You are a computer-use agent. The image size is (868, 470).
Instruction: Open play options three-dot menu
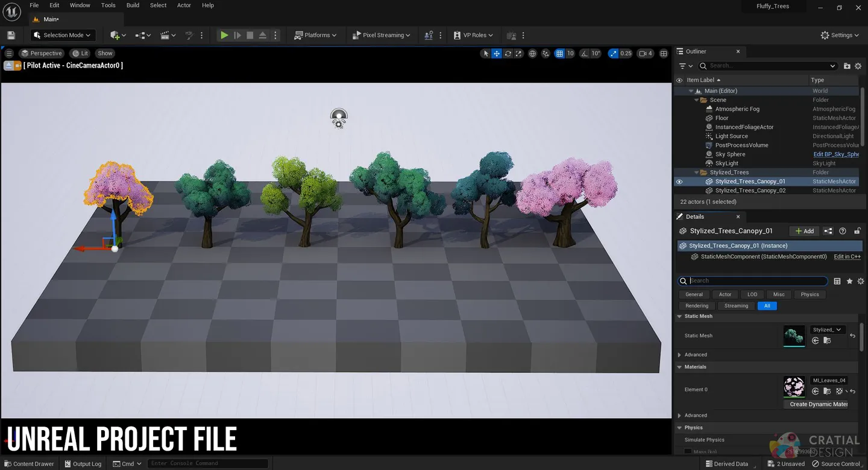pyautogui.click(x=275, y=35)
